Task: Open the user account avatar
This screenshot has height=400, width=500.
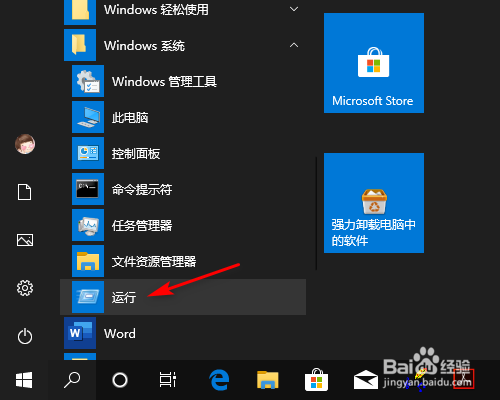Action: tap(25, 144)
